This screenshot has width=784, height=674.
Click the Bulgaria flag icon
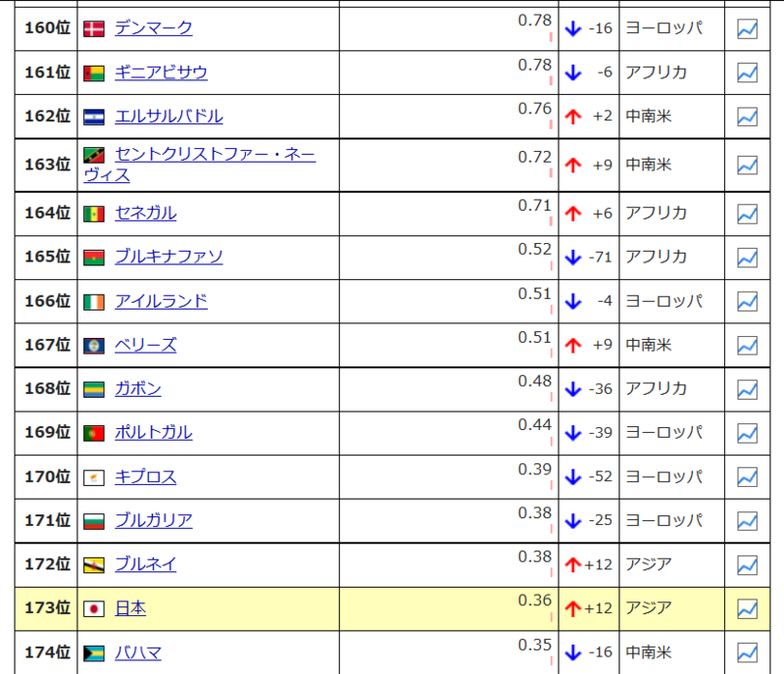(x=96, y=520)
